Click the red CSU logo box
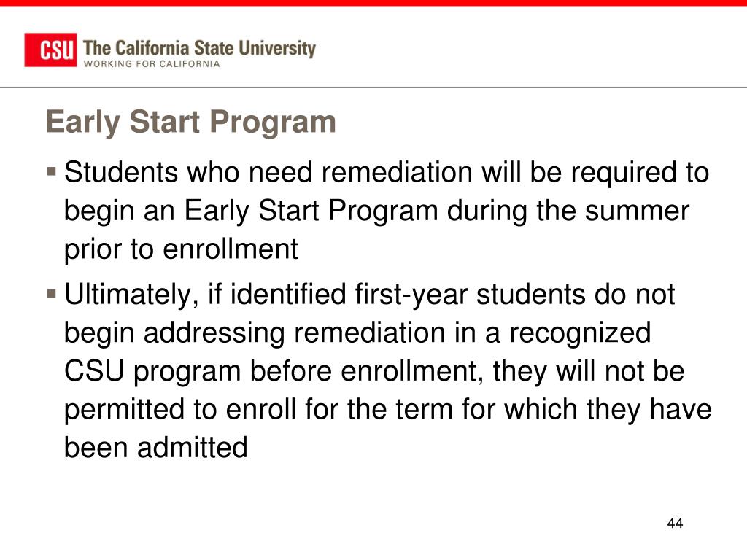This screenshot has width=747, height=560. click(x=50, y=50)
